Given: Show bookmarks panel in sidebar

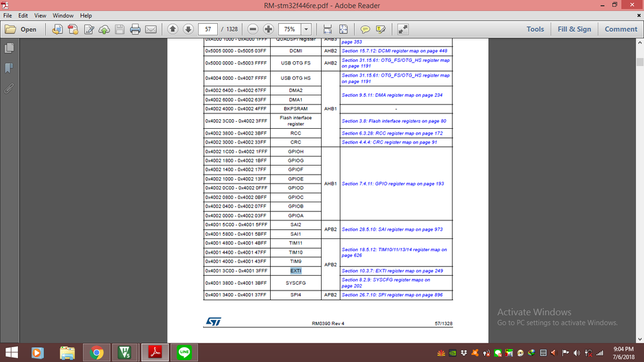Looking at the screenshot, I should [x=9, y=68].
